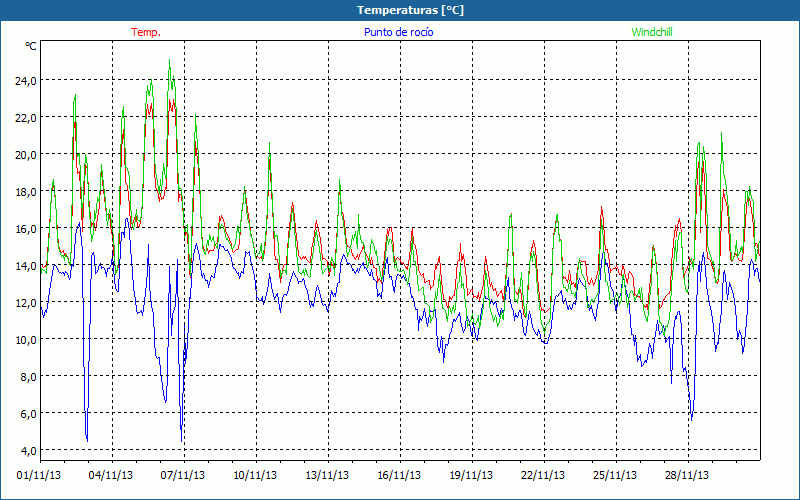Select the blue Punto de rocío legend label

(398, 32)
